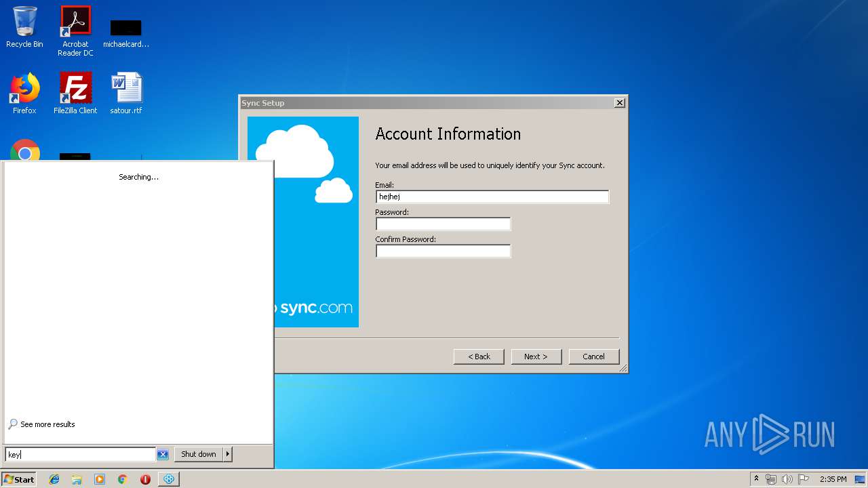Image resolution: width=868 pixels, height=488 pixels.
Task: Open Windows Explorer from taskbar
Action: tap(77, 479)
